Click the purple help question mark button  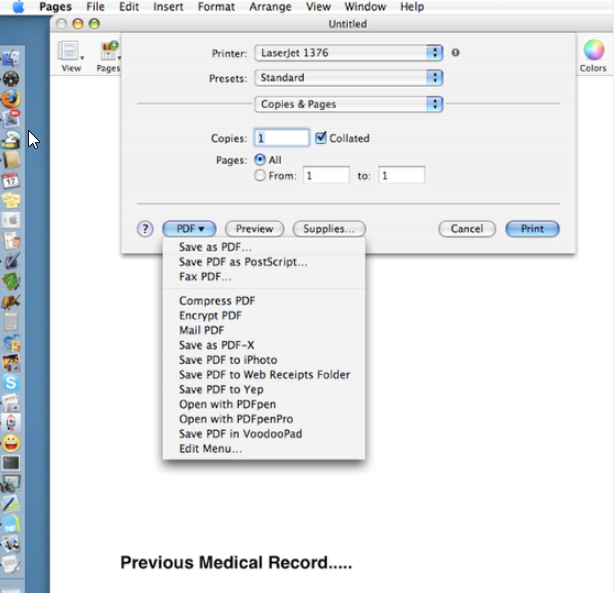(145, 229)
